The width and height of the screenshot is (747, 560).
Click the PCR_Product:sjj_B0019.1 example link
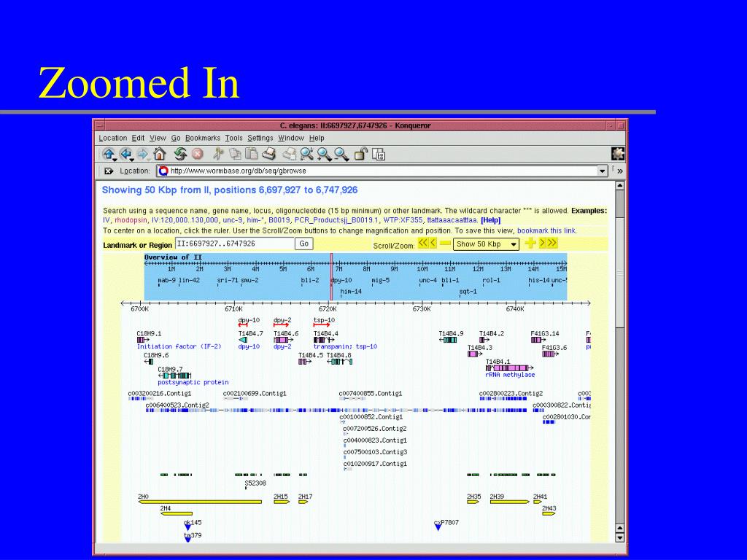(336, 220)
